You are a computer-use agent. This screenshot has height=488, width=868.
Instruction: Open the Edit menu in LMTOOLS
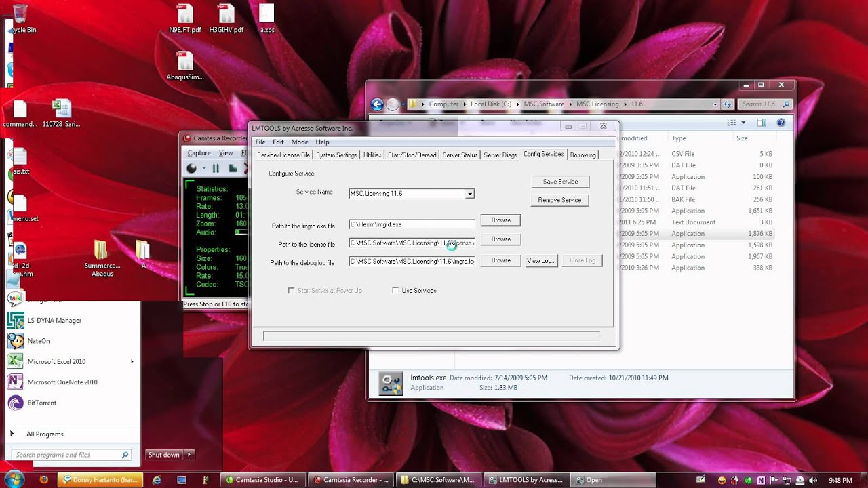pos(278,142)
